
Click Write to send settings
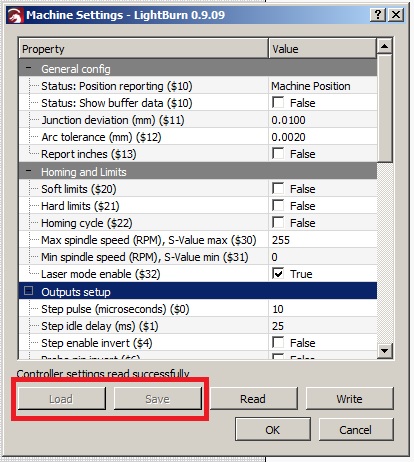[x=350, y=399]
